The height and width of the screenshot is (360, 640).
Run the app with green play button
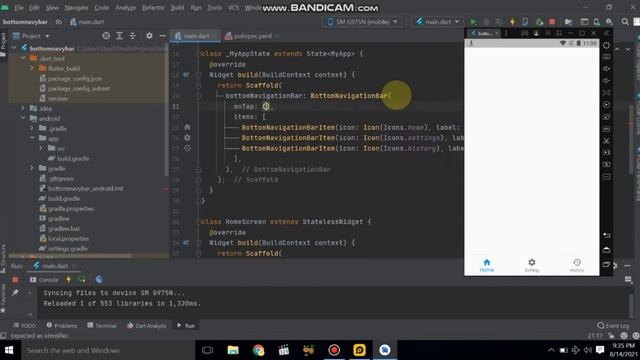[x=473, y=22]
